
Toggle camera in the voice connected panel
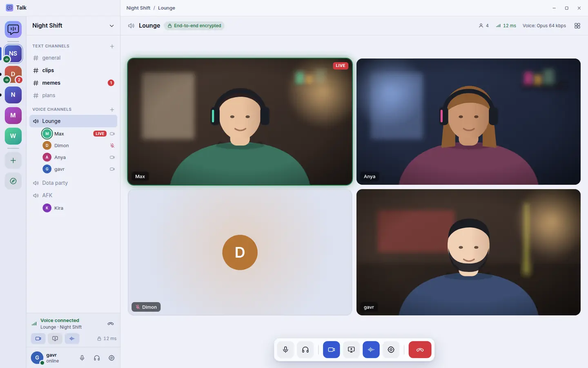pyautogui.click(x=38, y=339)
